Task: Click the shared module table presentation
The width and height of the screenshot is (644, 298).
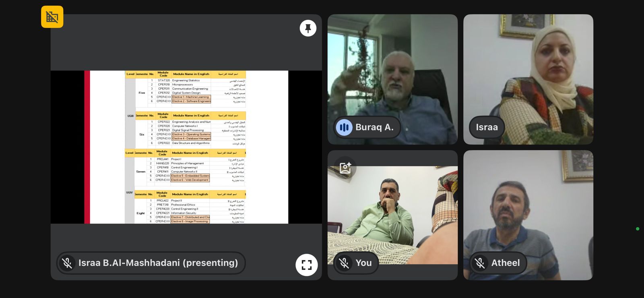Action: tap(186, 147)
